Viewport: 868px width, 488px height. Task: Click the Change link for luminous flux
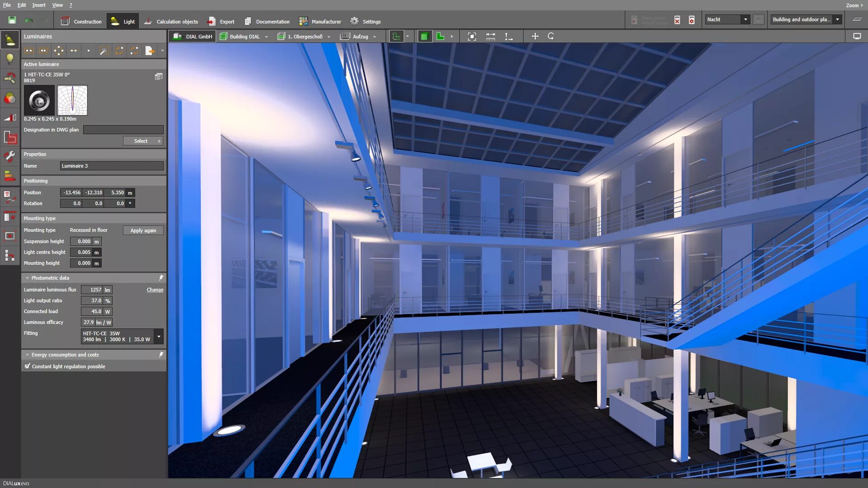pyautogui.click(x=155, y=290)
